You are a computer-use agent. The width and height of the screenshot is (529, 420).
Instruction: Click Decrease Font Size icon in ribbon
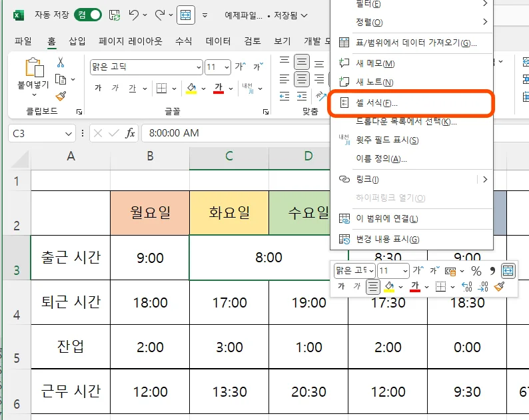click(x=259, y=67)
